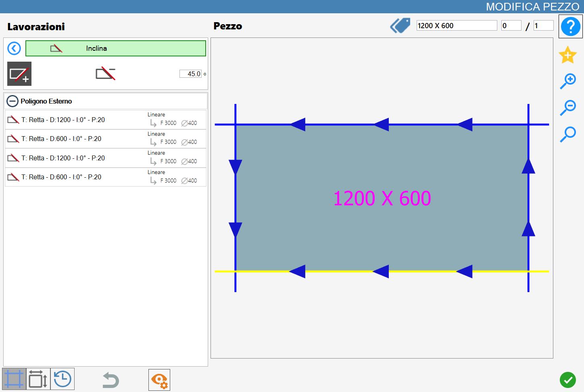Screen dimensions: 584x392
Task: Add to favorites with star icon
Action: click(567, 55)
